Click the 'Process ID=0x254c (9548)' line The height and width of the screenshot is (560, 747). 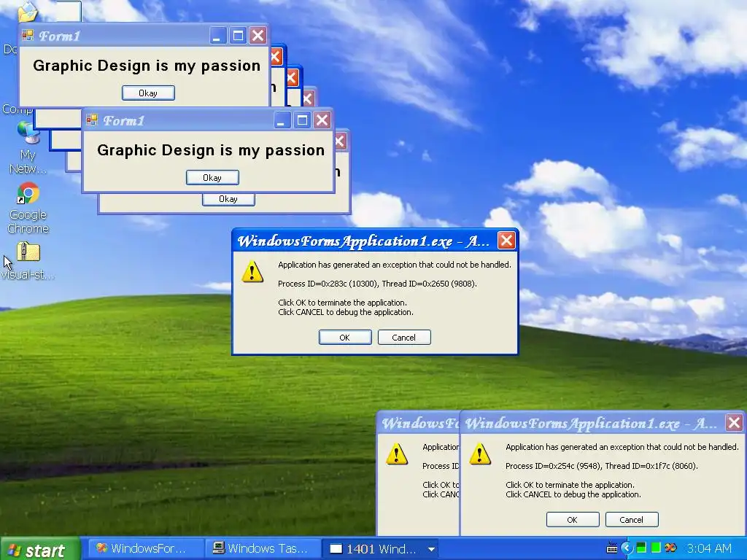(x=601, y=466)
